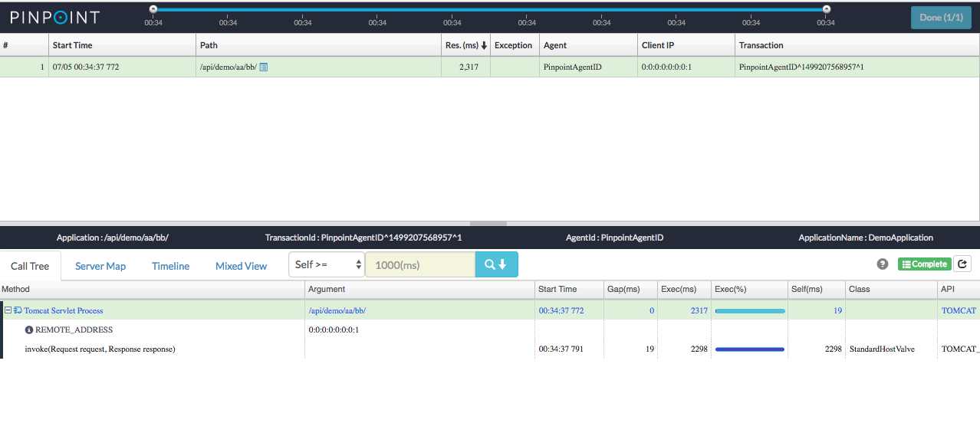Click the Class column header
Viewport: 980px width, 423px height.
891,289
